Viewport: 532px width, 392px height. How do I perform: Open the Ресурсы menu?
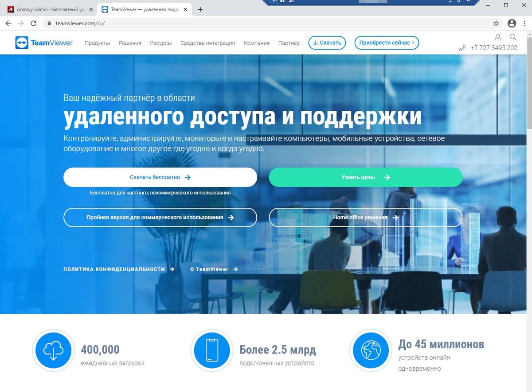pyautogui.click(x=161, y=43)
